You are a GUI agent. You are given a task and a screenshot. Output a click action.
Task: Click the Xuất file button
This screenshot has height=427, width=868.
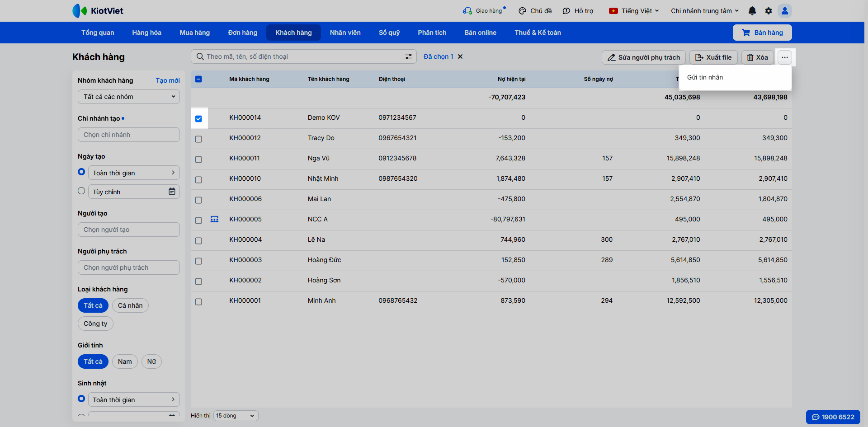713,57
